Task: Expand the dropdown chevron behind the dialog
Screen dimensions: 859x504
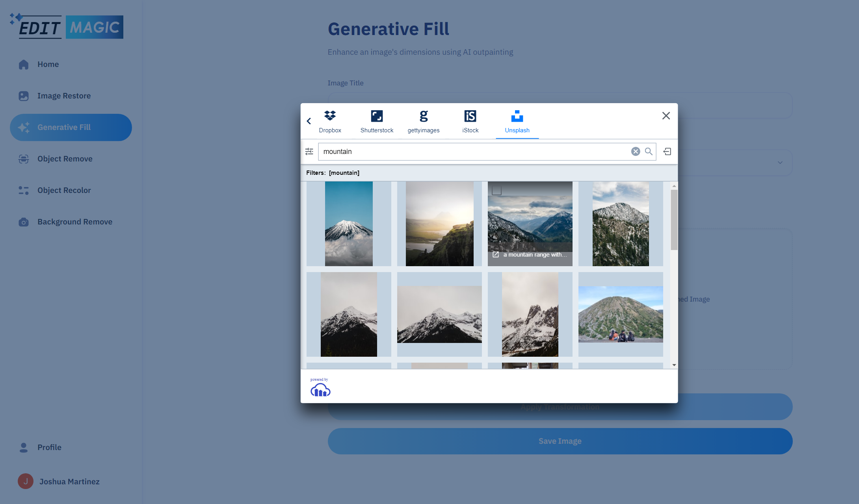Action: 780,163
